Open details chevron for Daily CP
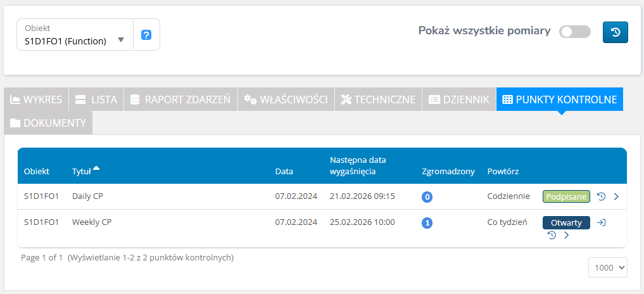 (x=616, y=196)
